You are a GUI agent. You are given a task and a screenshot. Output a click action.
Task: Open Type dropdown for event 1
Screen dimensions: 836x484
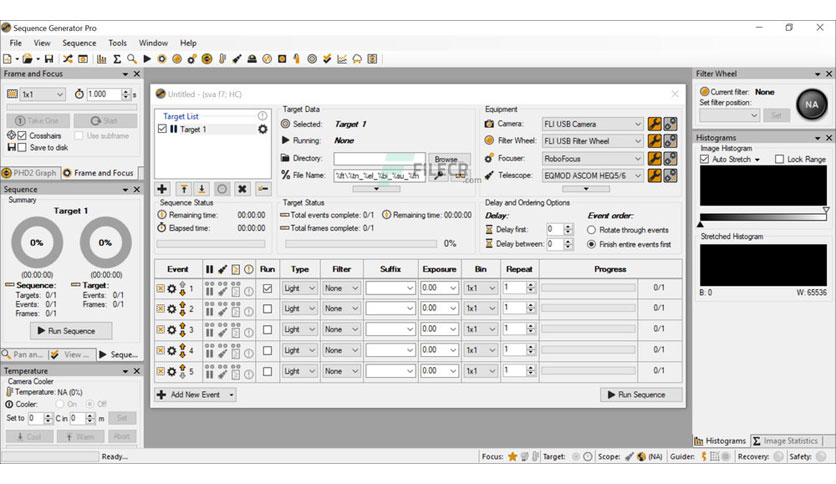(x=300, y=288)
